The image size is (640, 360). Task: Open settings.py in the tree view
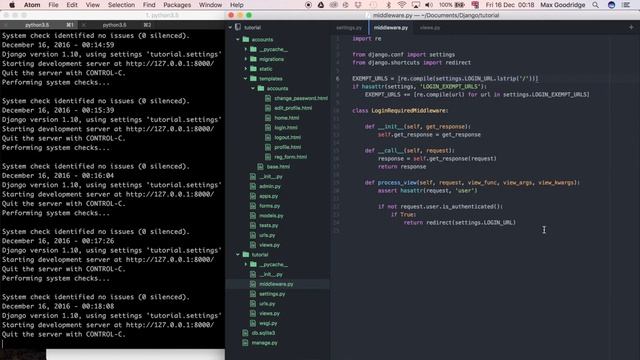coord(272,294)
